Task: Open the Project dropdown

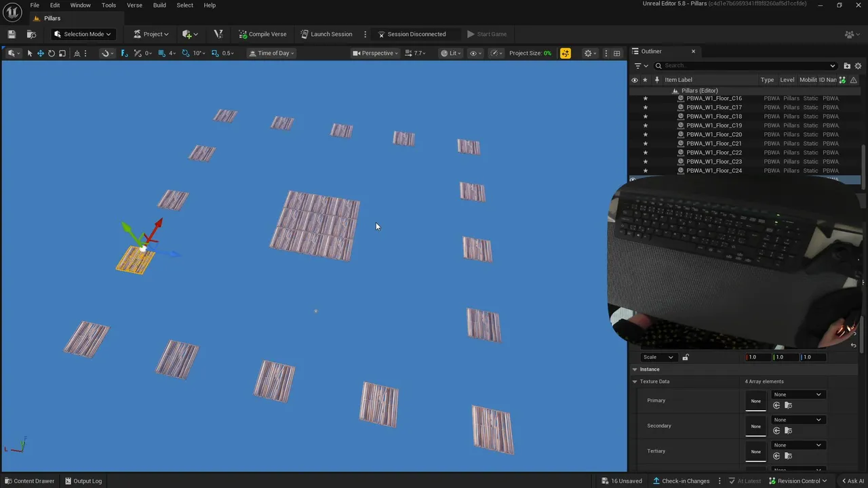Action: 151,34
